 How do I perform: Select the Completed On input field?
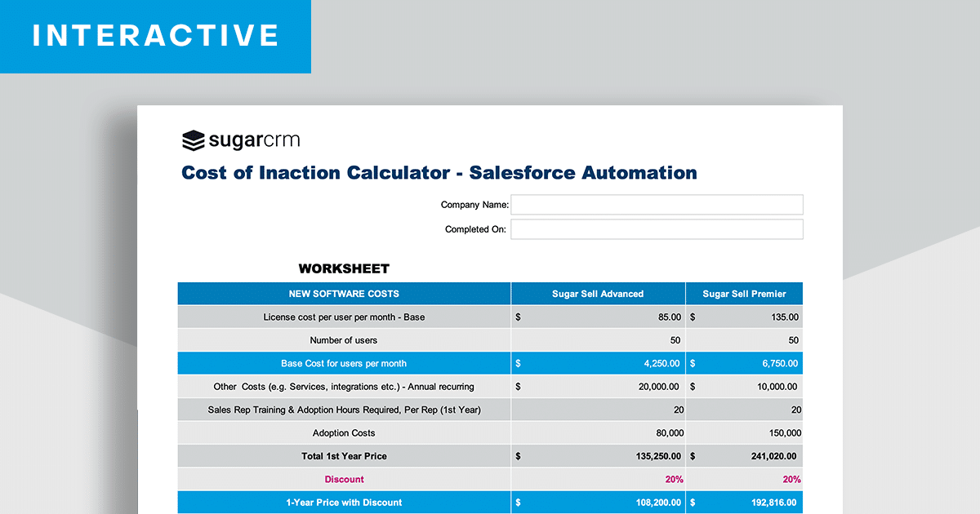(x=657, y=229)
